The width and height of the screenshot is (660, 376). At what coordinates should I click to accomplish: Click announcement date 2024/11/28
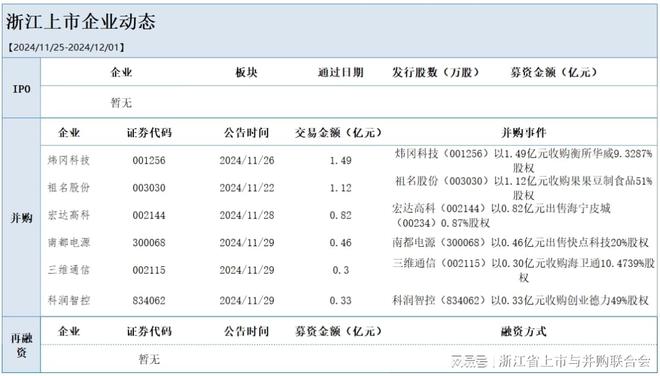pyautogui.click(x=247, y=215)
